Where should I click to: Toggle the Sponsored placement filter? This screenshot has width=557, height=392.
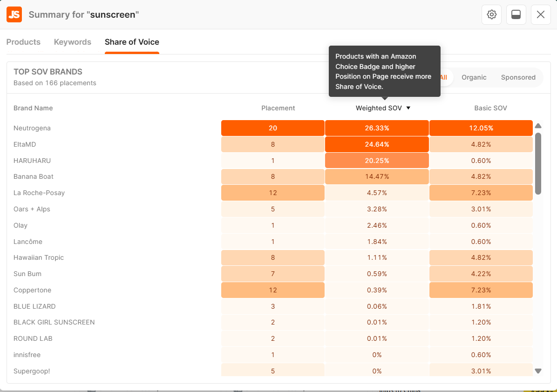[518, 77]
